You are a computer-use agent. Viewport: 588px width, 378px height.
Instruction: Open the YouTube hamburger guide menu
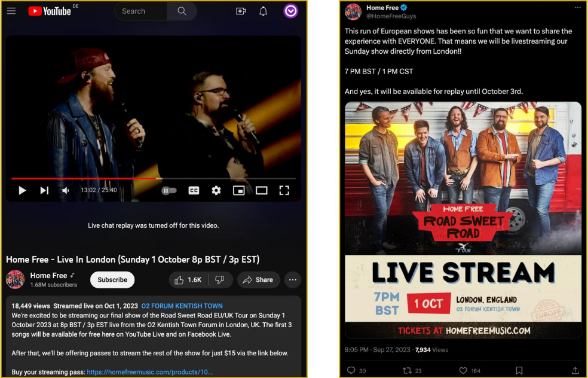tap(11, 11)
